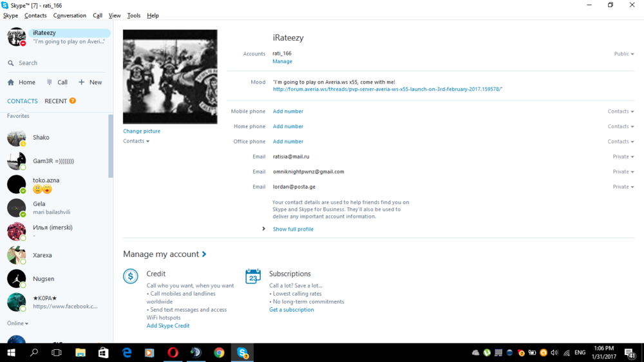644x362 pixels.
Task: Click the New plus icon
Action: (x=81, y=82)
